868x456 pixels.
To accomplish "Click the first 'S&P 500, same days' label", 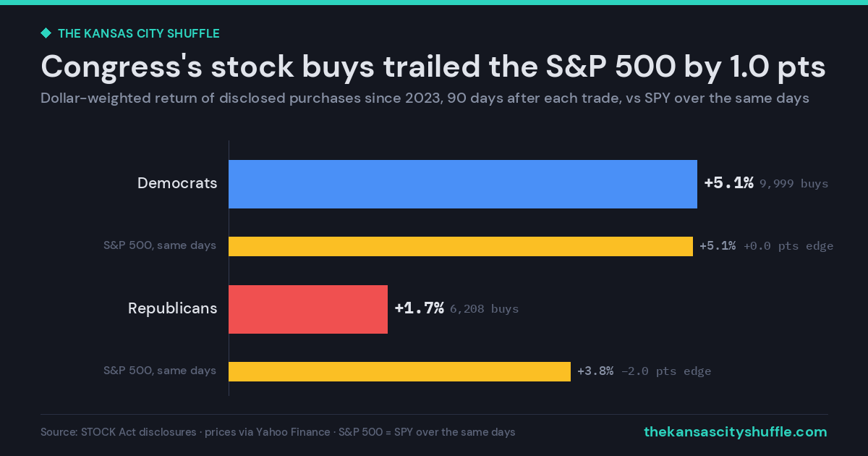I will pyautogui.click(x=160, y=245).
